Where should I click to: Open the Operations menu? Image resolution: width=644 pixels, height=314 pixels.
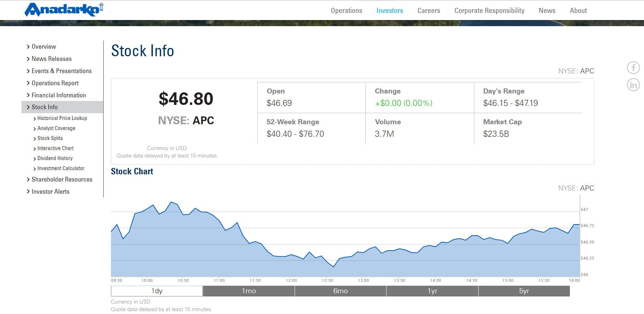(346, 10)
